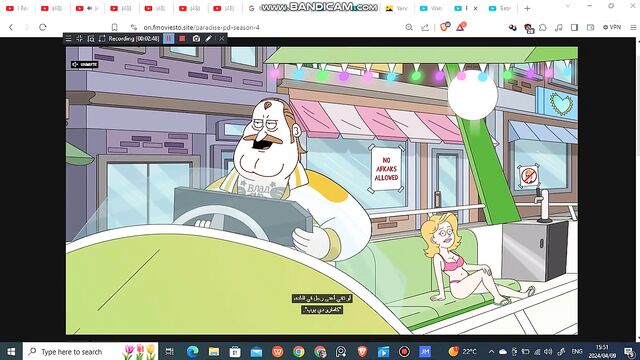
Task: Open the browser extensions puzzle icon
Action: click(543, 27)
